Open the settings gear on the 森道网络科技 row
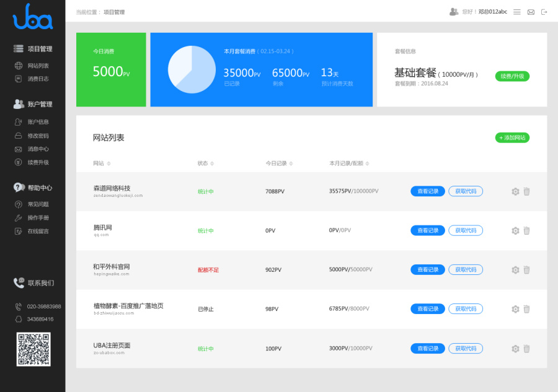This screenshot has height=392, width=558. [x=515, y=191]
